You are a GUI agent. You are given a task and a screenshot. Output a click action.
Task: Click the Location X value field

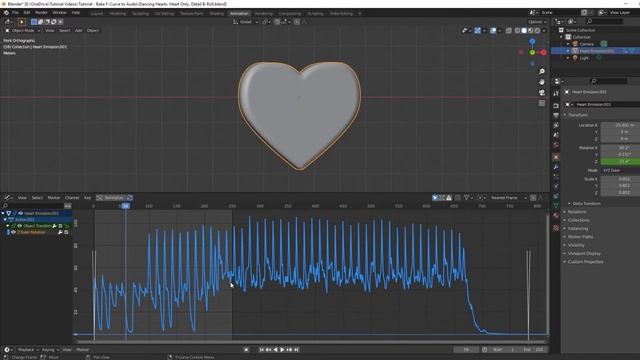pyautogui.click(x=620, y=125)
